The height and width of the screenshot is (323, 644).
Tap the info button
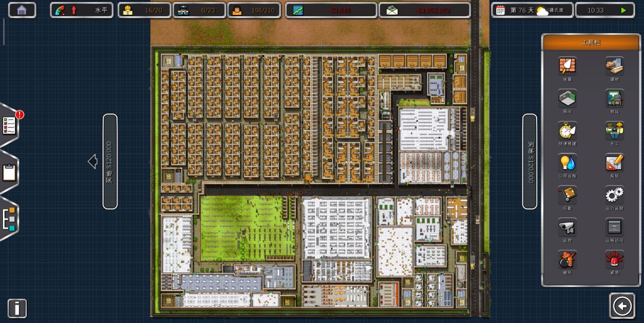[x=17, y=308]
